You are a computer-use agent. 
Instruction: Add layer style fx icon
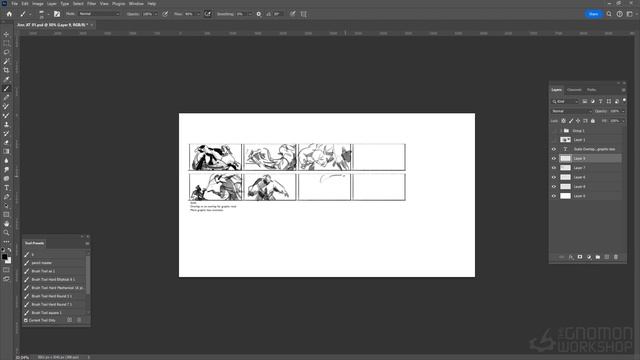[x=571, y=257]
